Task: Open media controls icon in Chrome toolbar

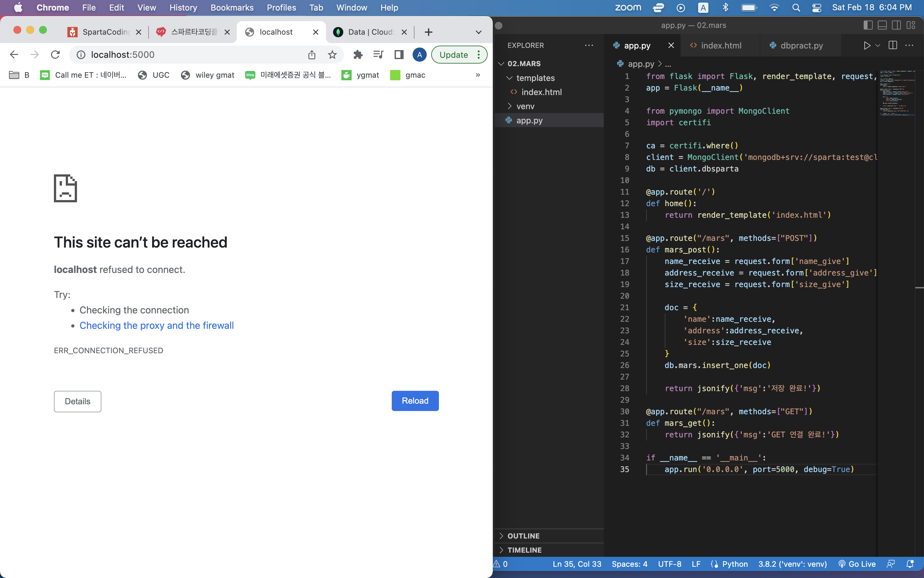Action: pyautogui.click(x=378, y=55)
